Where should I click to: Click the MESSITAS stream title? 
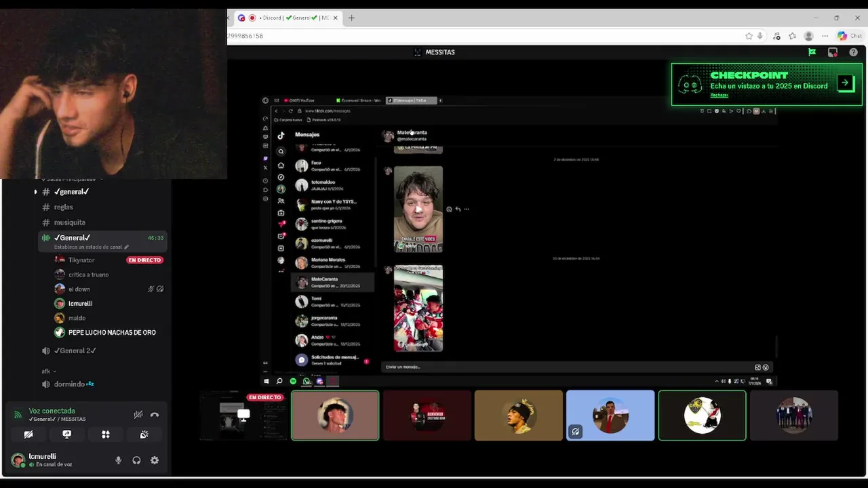tap(440, 52)
